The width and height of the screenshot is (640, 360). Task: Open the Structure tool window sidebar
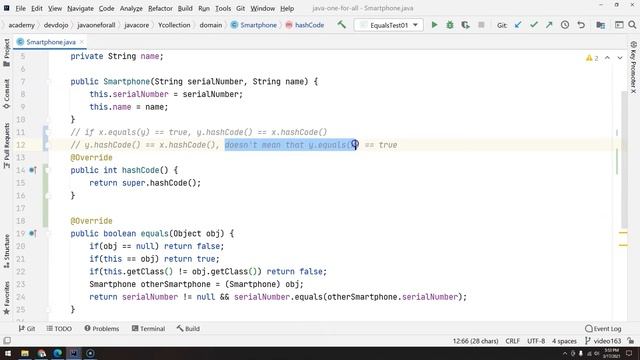click(x=7, y=251)
